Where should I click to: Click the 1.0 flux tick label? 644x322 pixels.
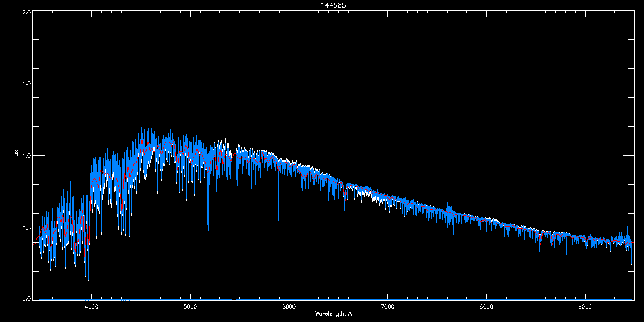coord(26,156)
